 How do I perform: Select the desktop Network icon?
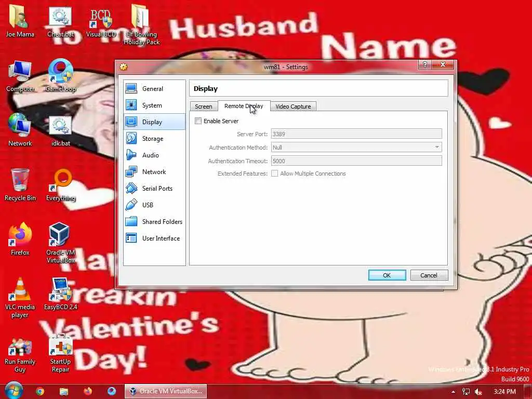pyautogui.click(x=20, y=130)
